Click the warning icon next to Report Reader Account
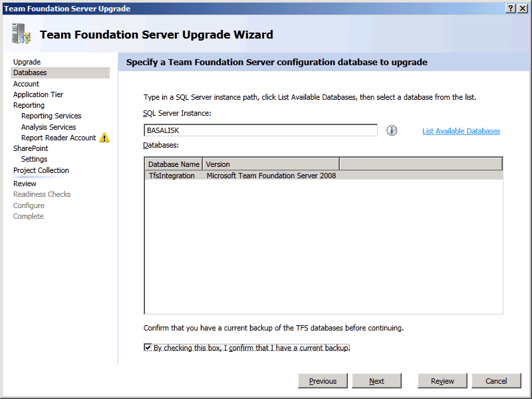Image resolution: width=532 pixels, height=399 pixels. coord(104,138)
